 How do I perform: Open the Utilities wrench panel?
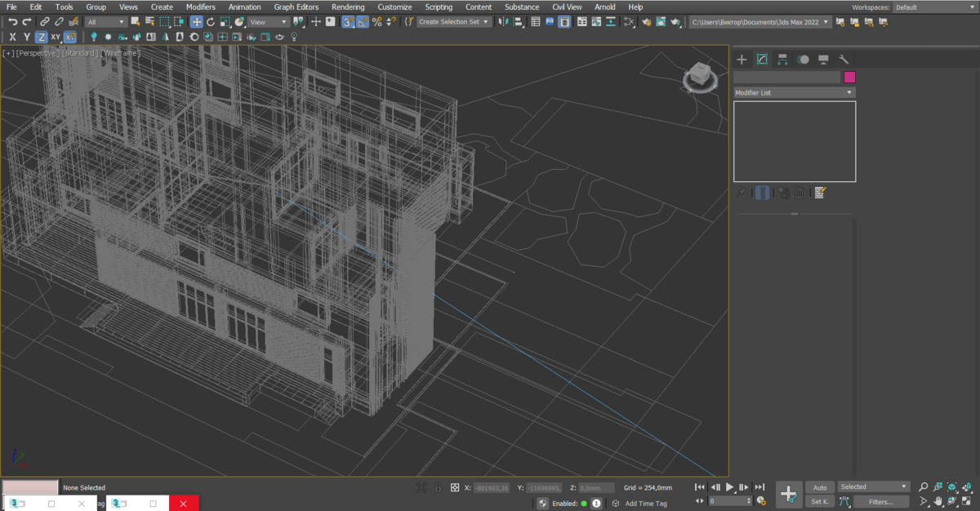click(844, 60)
